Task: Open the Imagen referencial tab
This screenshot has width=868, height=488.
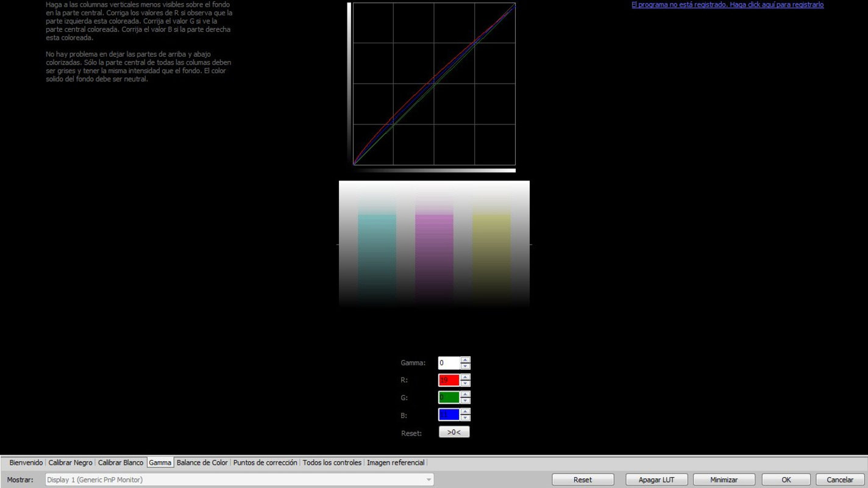Action: point(396,462)
